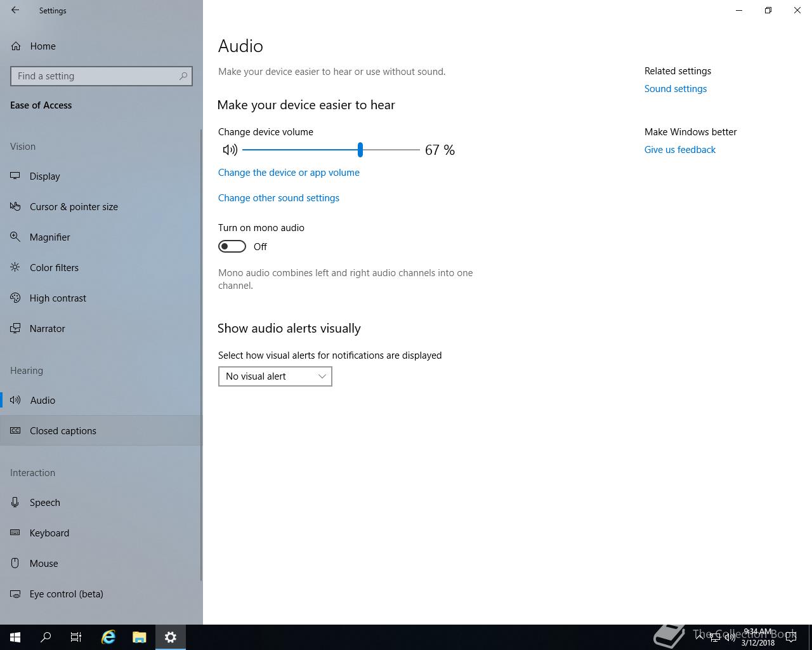Screen dimensions: 812x650
Task: Minimize the Settings window
Action: click(739, 10)
